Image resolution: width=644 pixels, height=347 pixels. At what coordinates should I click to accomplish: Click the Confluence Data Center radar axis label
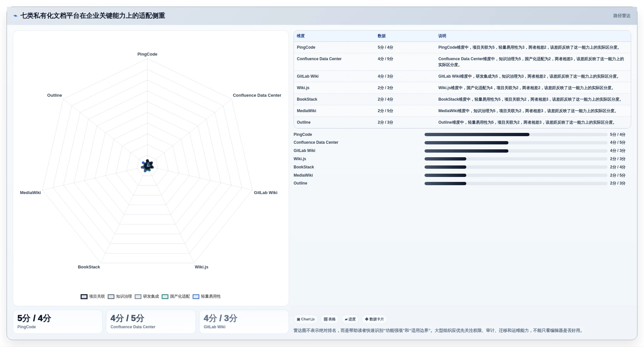point(257,95)
